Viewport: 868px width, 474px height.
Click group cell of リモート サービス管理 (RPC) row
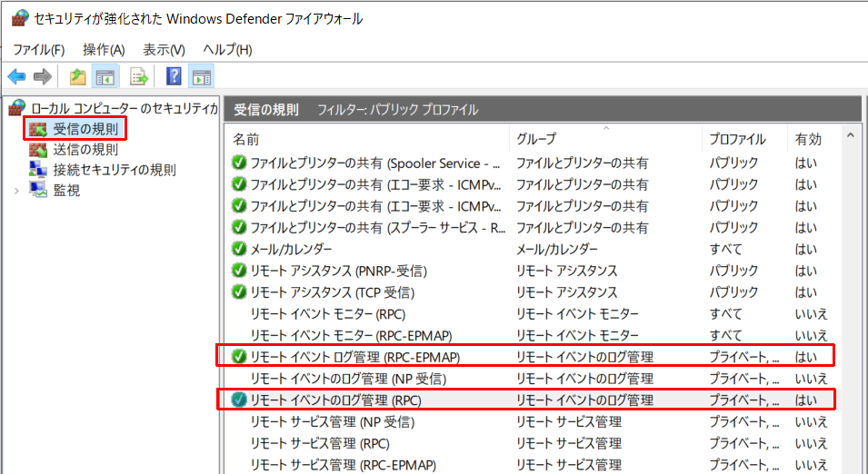[569, 443]
